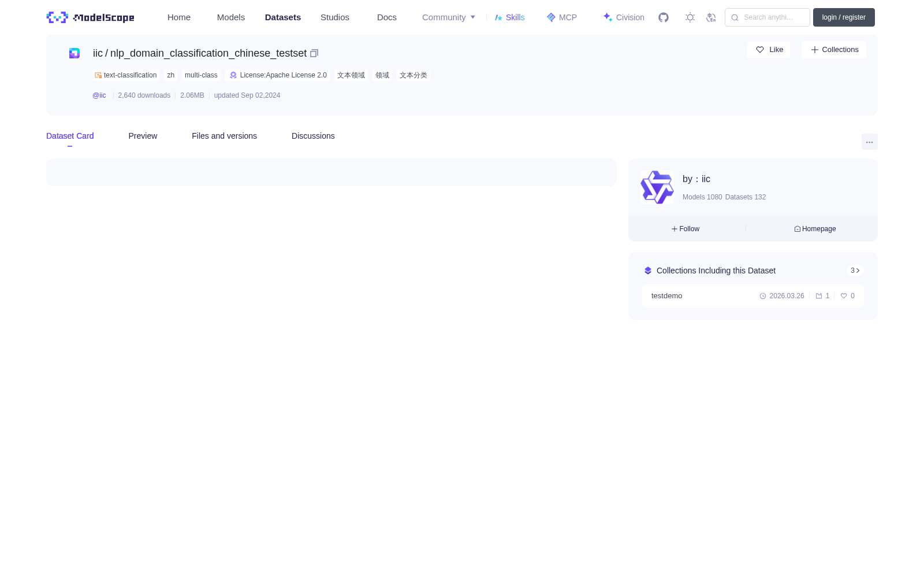
Task: Add dataset via Collections button
Action: [x=834, y=50]
